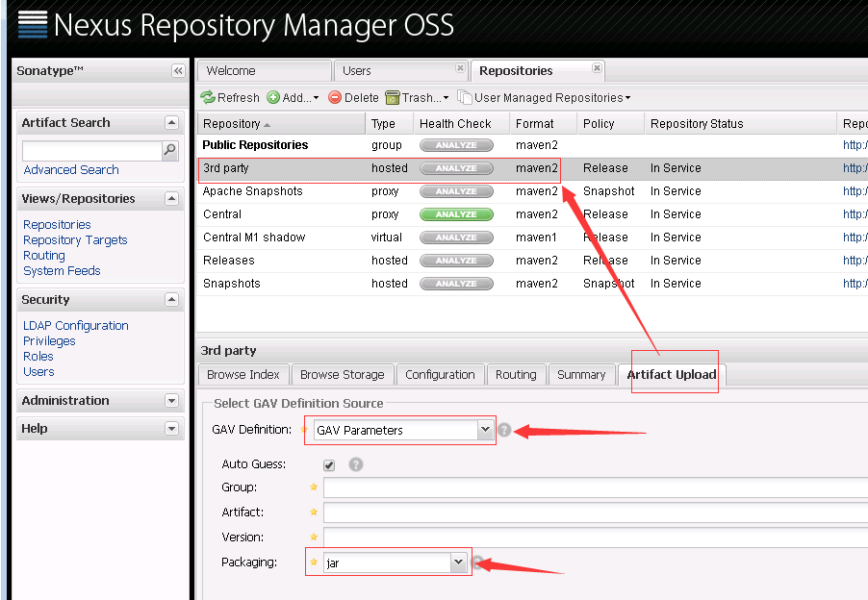Open the Add repository dropdown arrow

(x=316, y=98)
